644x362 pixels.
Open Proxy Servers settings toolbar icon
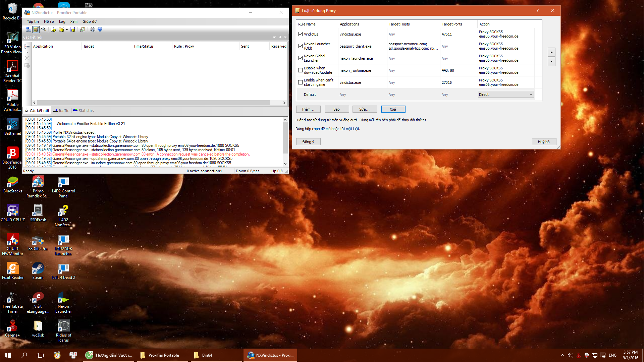click(29, 29)
